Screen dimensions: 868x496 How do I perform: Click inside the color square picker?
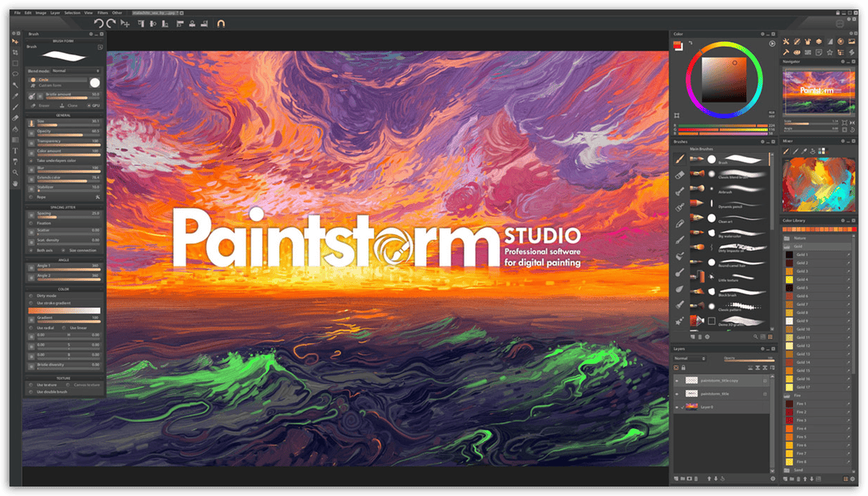click(x=724, y=80)
